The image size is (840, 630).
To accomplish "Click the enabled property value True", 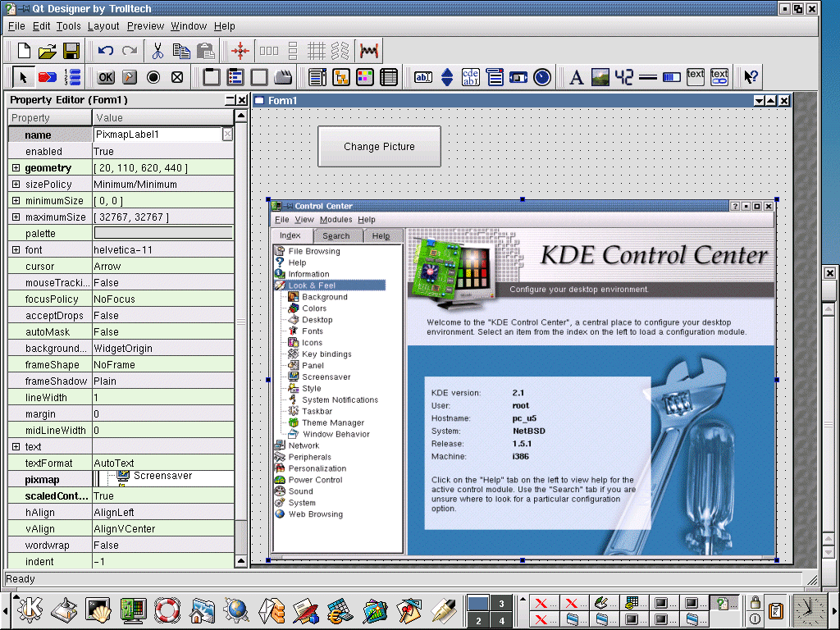I will tap(163, 152).
